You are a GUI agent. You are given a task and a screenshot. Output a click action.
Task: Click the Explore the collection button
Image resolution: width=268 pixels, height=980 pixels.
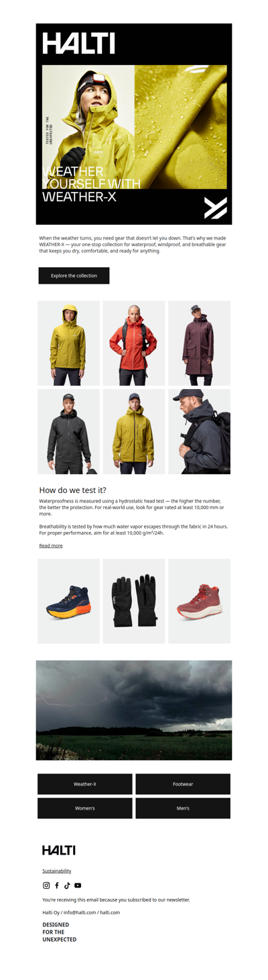tap(74, 276)
